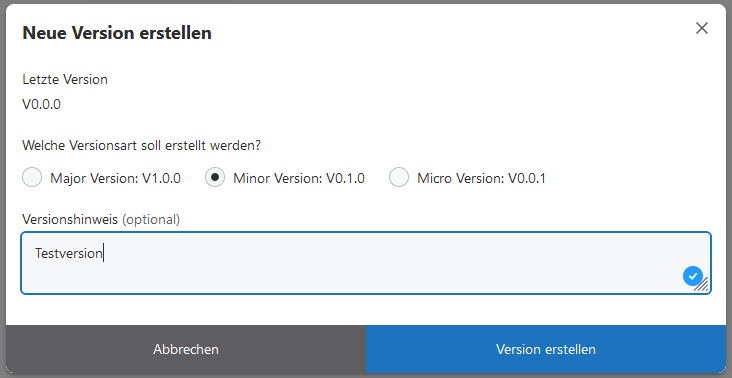The width and height of the screenshot is (732, 378).
Task: Click the blue checkmark icon in the note field
Action: coord(693,276)
